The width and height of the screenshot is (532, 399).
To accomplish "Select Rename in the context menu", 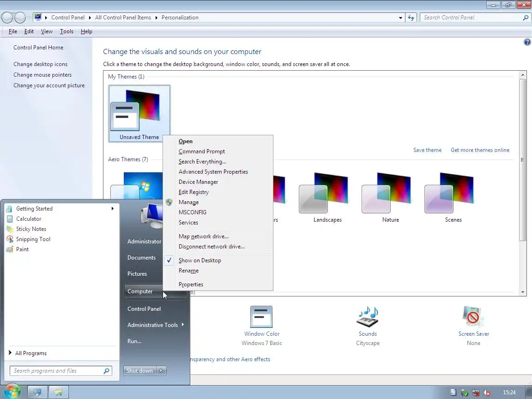I will (x=218, y=271).
